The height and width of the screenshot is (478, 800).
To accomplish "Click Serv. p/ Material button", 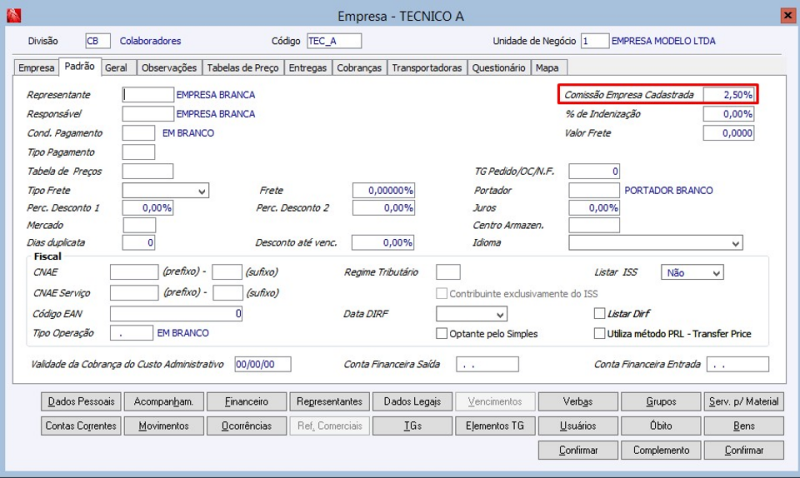I will point(744,401).
